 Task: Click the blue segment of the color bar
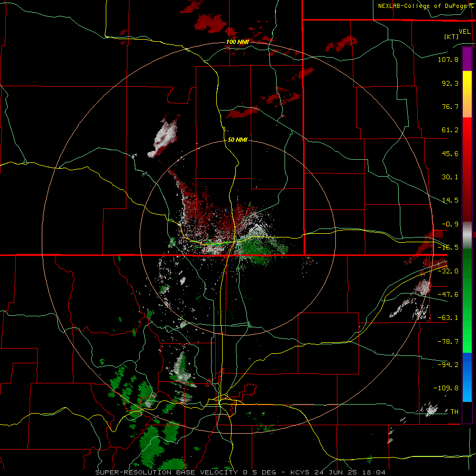467,377
